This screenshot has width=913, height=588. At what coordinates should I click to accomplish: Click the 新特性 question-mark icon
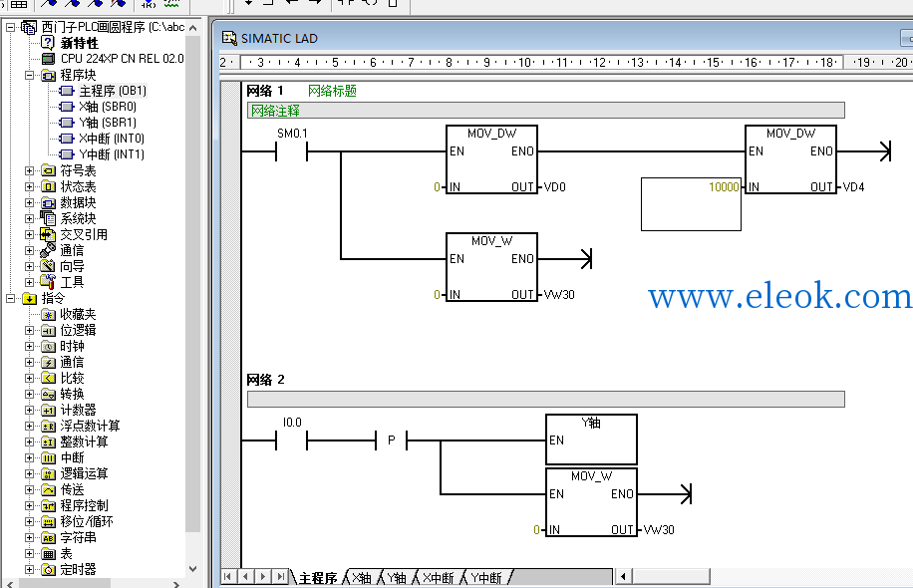(x=48, y=43)
